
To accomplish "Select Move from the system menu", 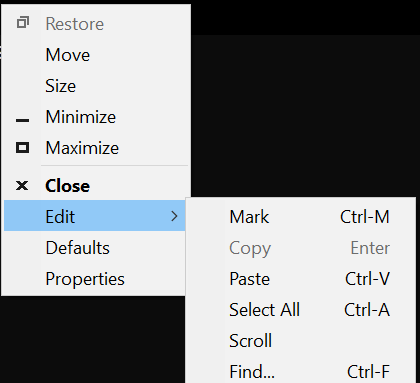I will click(96, 55).
